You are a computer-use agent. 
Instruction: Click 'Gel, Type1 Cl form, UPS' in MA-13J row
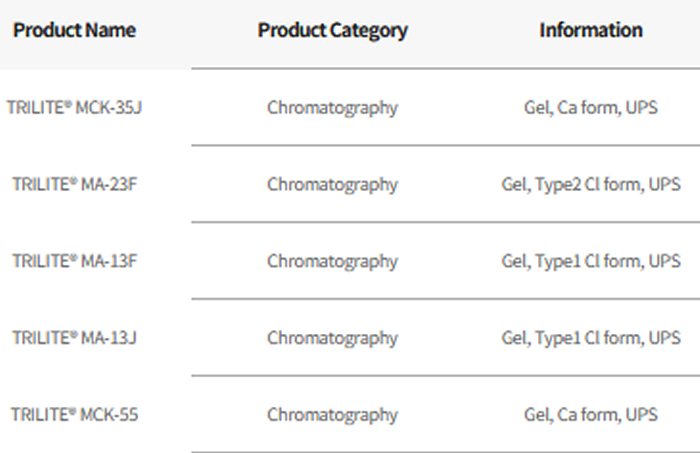pyautogui.click(x=591, y=338)
